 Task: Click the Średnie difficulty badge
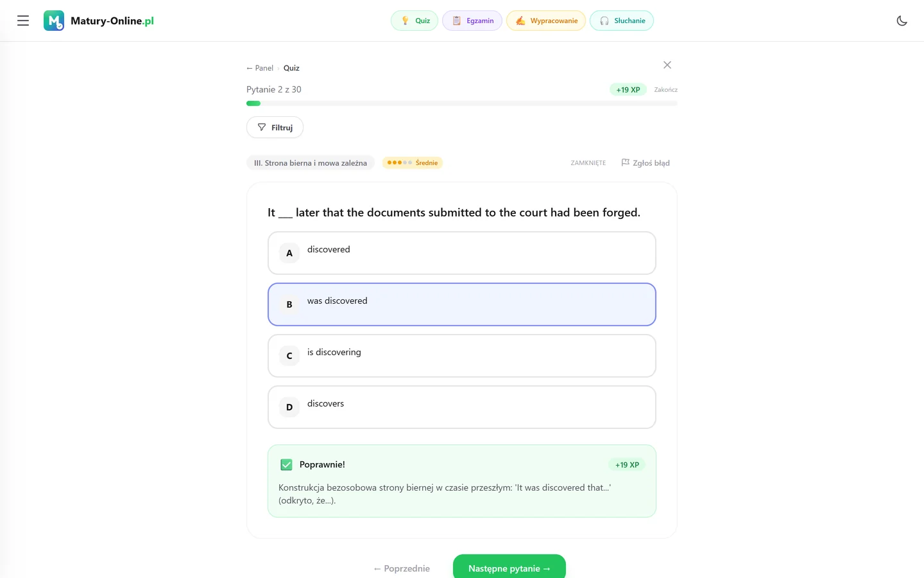tap(413, 162)
